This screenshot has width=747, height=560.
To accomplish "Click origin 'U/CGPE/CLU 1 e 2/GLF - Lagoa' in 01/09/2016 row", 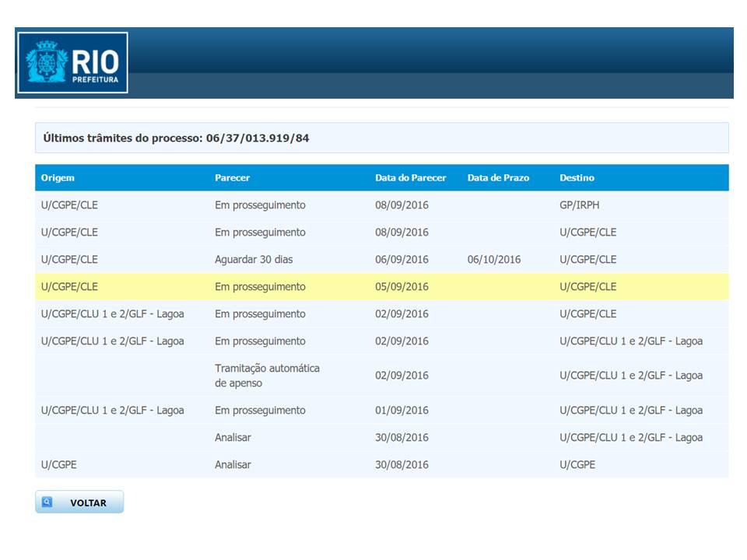I will coord(112,410).
